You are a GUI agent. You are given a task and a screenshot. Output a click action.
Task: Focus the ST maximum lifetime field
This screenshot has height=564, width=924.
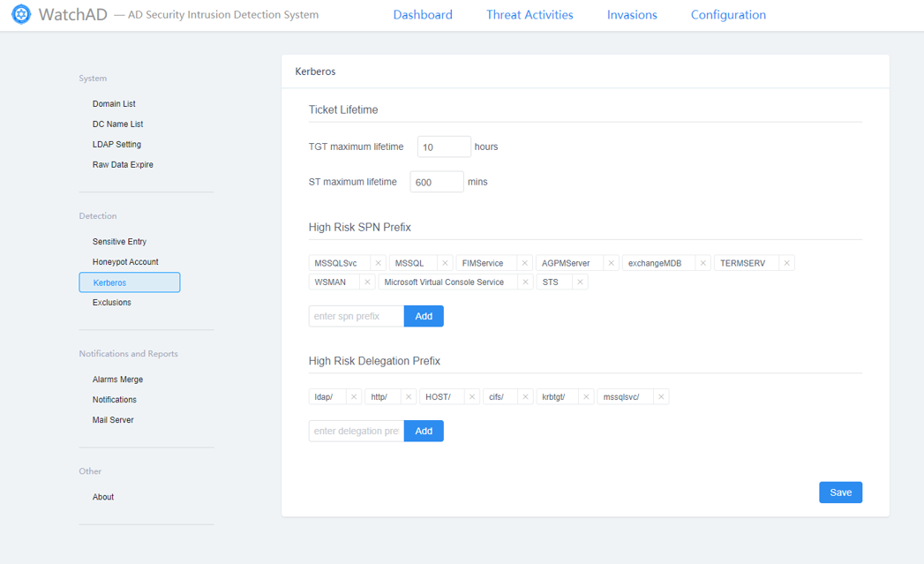437,182
